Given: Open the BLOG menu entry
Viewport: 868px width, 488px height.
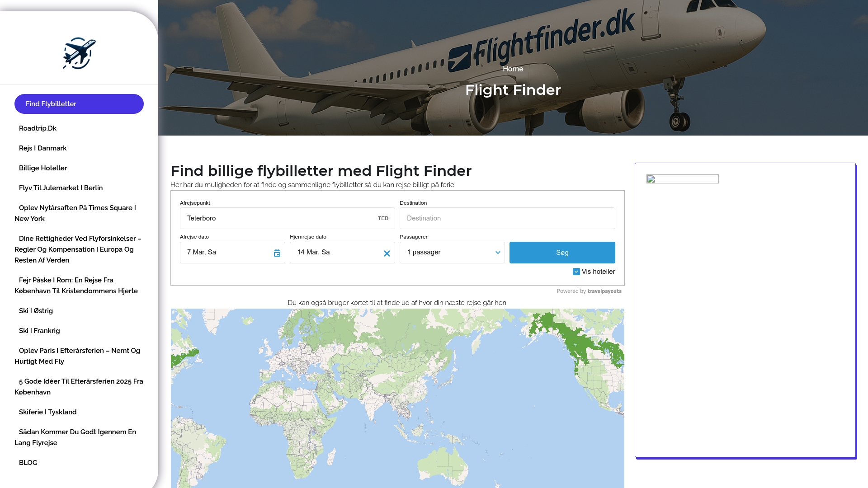Looking at the screenshot, I should point(28,463).
